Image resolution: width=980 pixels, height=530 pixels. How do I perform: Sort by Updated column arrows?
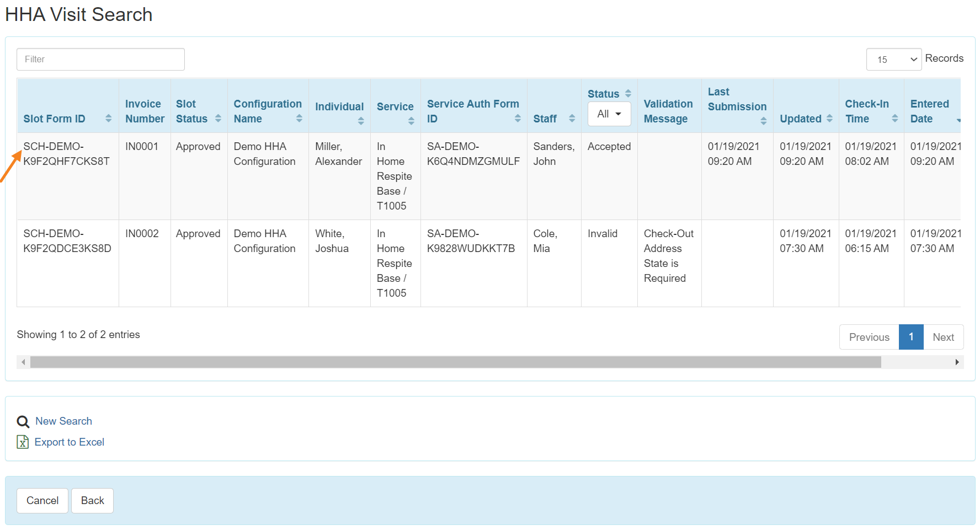pos(829,119)
